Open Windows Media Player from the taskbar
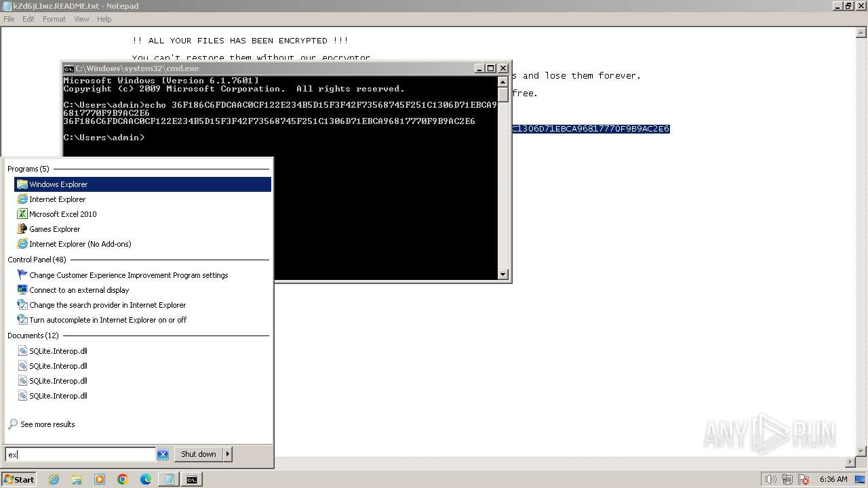868x488 pixels. coord(100,479)
